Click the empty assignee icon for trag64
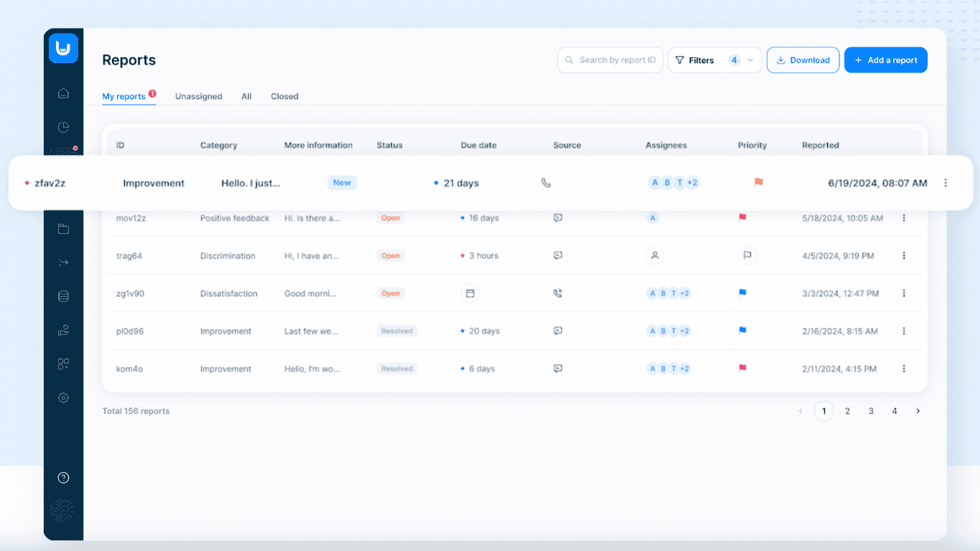 pyautogui.click(x=654, y=255)
